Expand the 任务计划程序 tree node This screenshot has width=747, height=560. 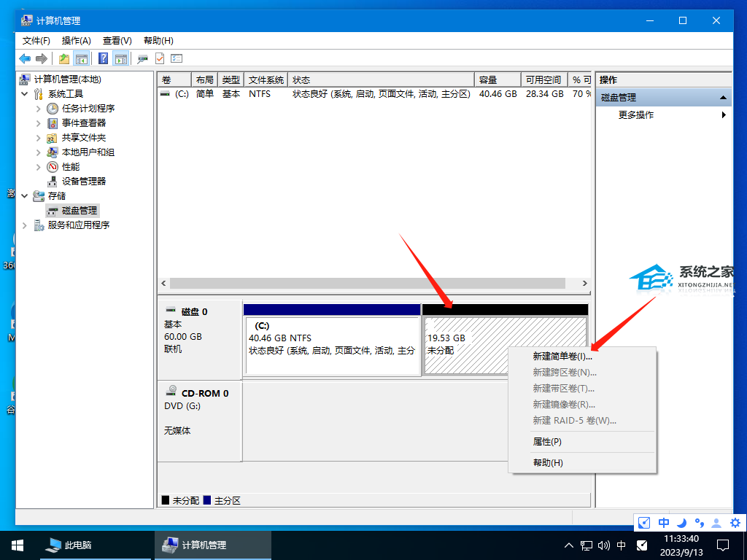[39, 109]
